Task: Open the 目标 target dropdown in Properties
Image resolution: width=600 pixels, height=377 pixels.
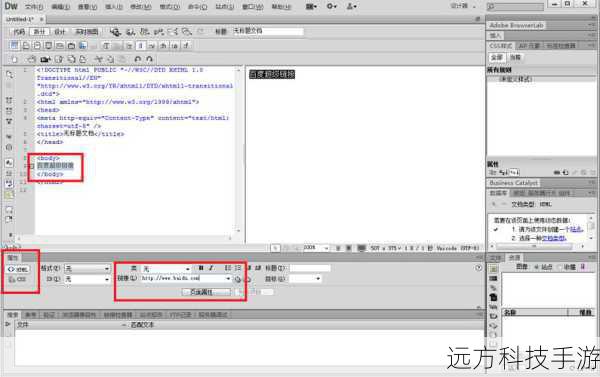Action: 305,279
